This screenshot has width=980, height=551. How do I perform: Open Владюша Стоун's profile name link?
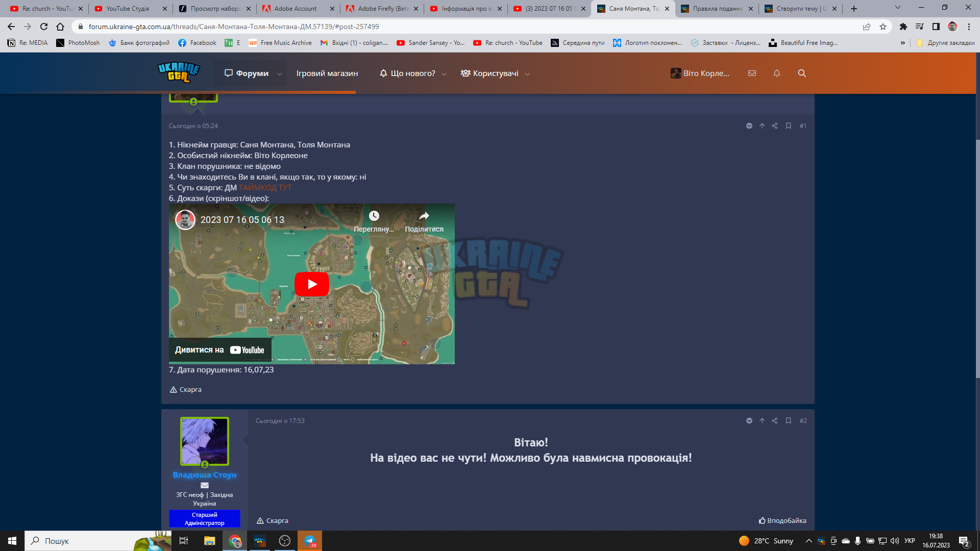(205, 475)
